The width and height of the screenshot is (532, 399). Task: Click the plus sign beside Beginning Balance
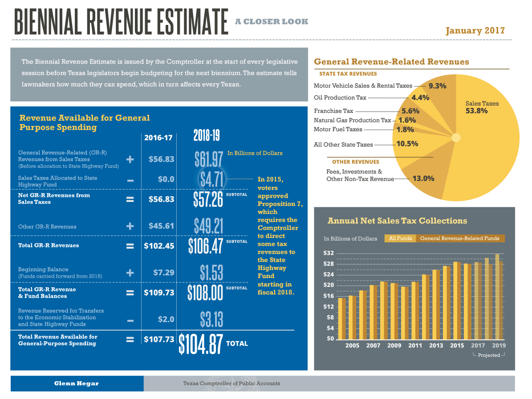coord(130,272)
